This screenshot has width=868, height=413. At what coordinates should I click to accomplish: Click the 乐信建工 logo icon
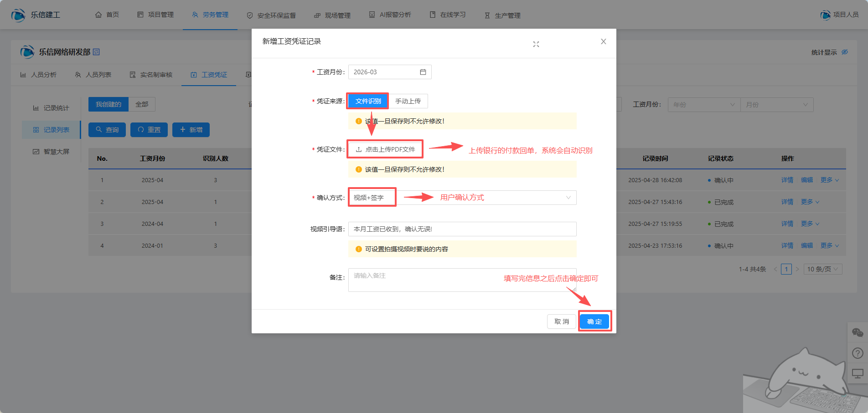(18, 15)
